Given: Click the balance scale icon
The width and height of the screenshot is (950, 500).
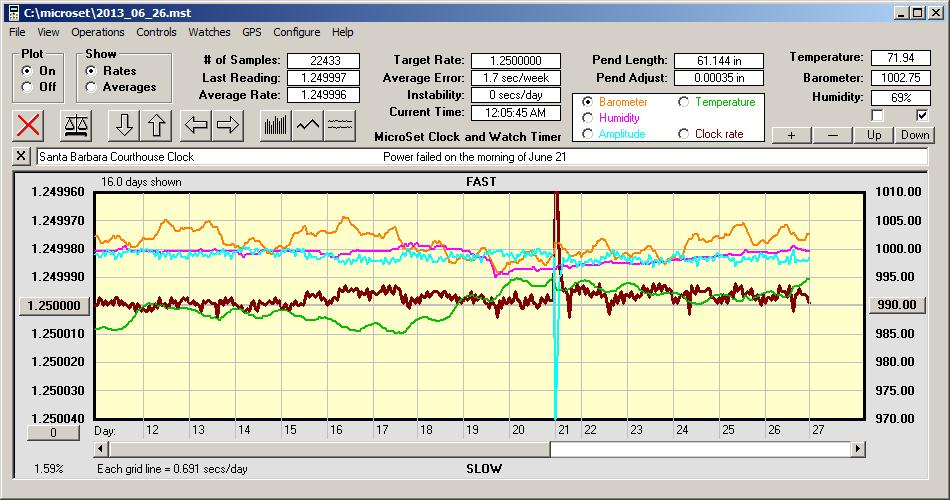Looking at the screenshot, I should (x=74, y=125).
